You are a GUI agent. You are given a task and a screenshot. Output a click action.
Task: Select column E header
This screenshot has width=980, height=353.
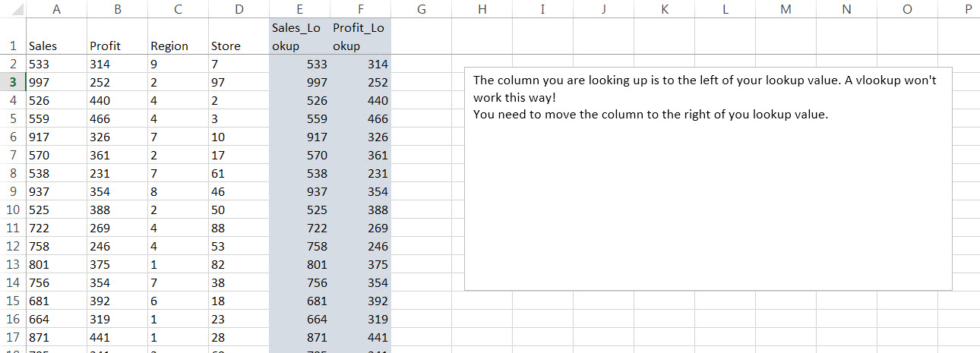299,9
